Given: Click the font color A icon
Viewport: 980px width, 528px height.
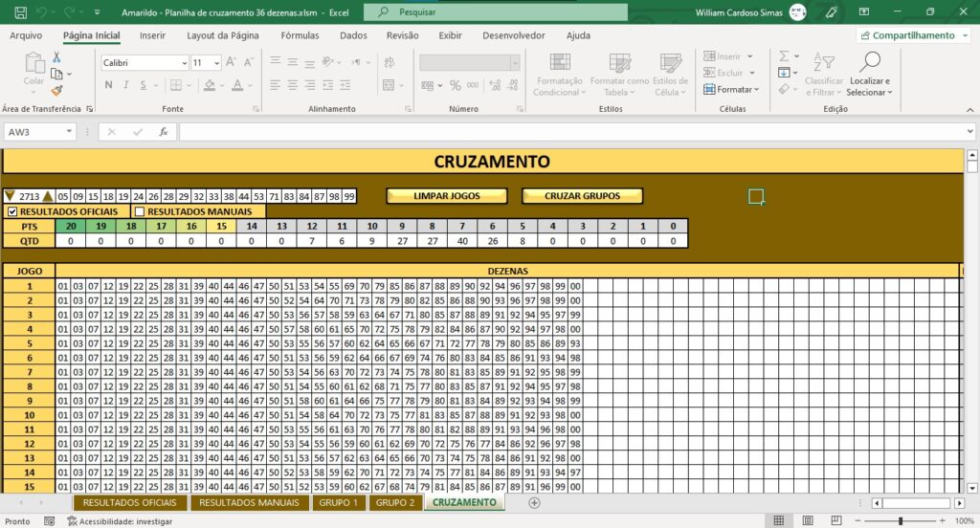Looking at the screenshot, I should (237, 85).
